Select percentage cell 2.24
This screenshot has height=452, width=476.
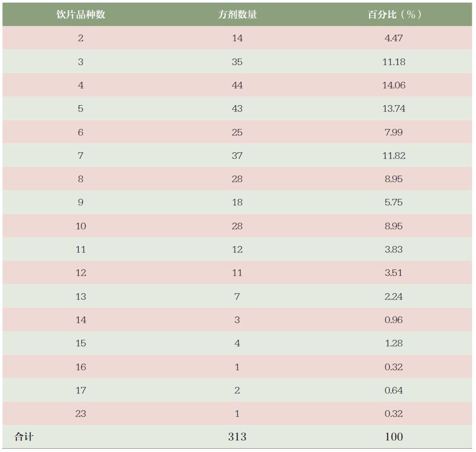coord(394,296)
